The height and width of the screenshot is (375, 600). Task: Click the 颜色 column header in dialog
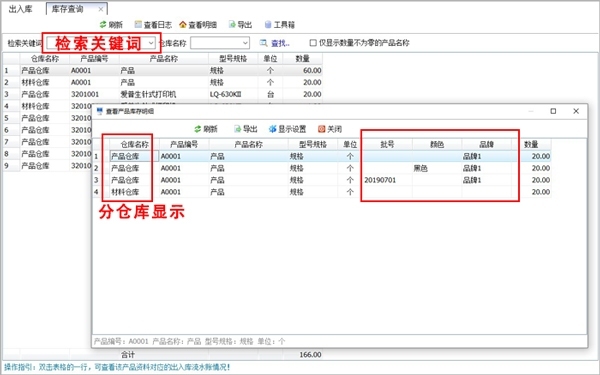click(x=437, y=145)
